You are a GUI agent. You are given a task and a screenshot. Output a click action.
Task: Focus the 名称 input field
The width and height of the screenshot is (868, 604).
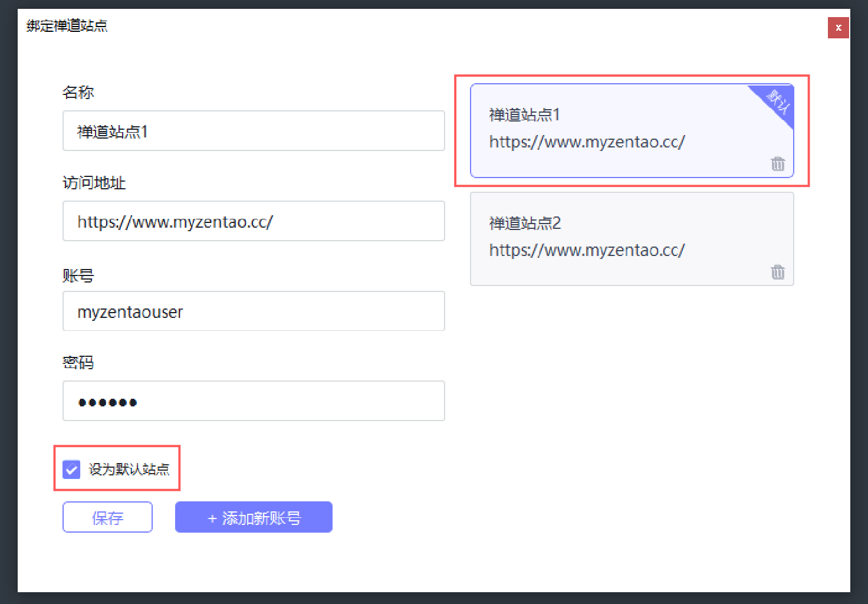point(254,131)
